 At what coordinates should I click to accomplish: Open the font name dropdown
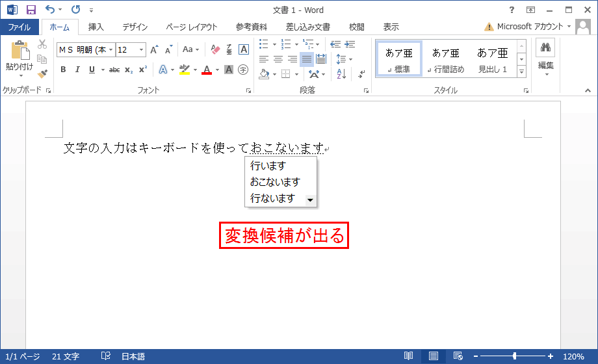pyautogui.click(x=111, y=50)
